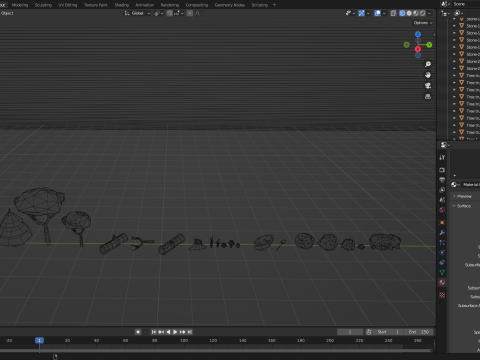This screenshot has width=480, height=360.
Task: Select rendered viewport shading mode
Action: (423, 13)
